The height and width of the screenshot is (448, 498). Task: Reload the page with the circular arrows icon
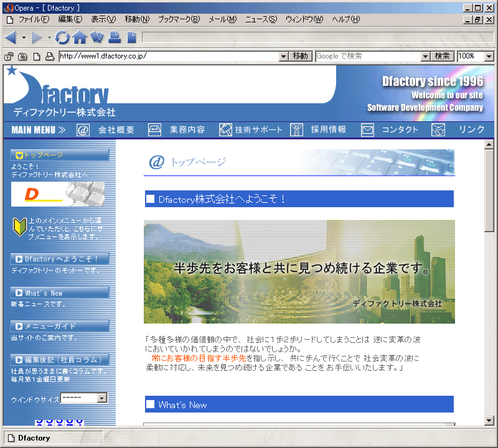click(62, 37)
